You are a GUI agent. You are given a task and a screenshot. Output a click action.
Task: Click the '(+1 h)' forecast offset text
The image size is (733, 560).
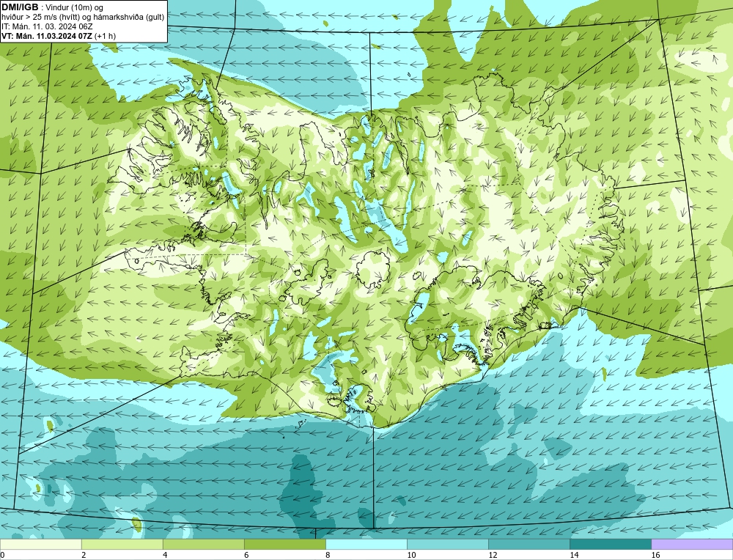tap(105, 35)
